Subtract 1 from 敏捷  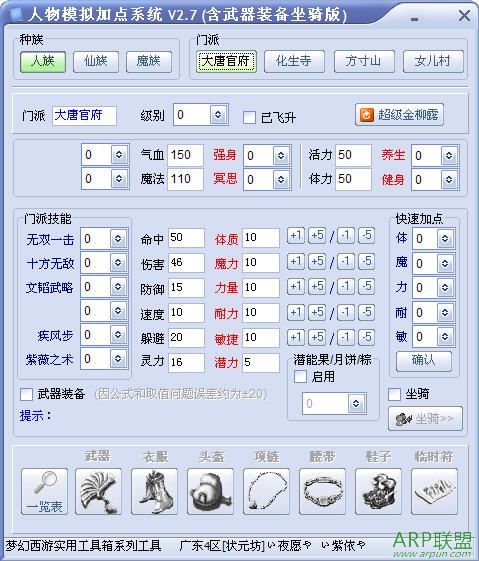(x=346, y=337)
